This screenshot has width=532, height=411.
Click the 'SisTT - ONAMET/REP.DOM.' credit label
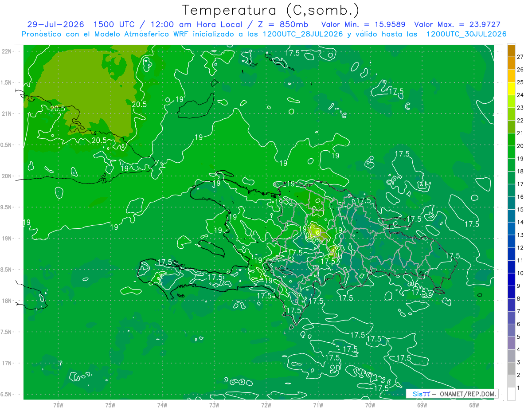(452, 394)
